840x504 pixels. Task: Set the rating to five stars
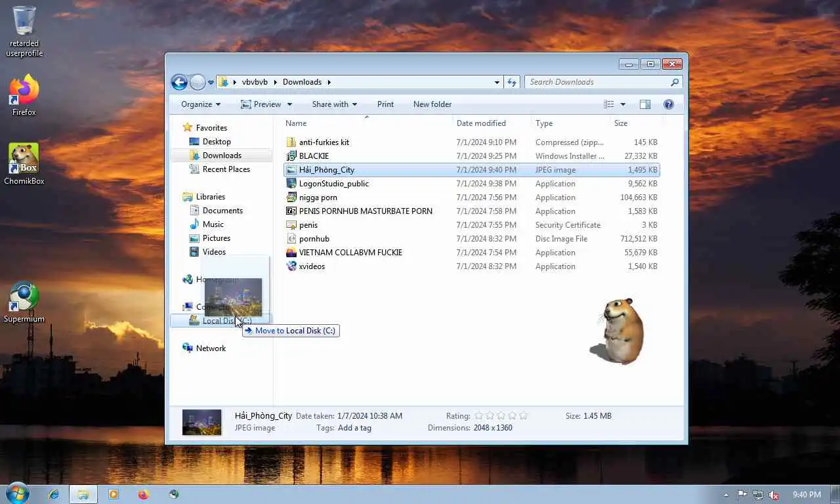point(523,415)
